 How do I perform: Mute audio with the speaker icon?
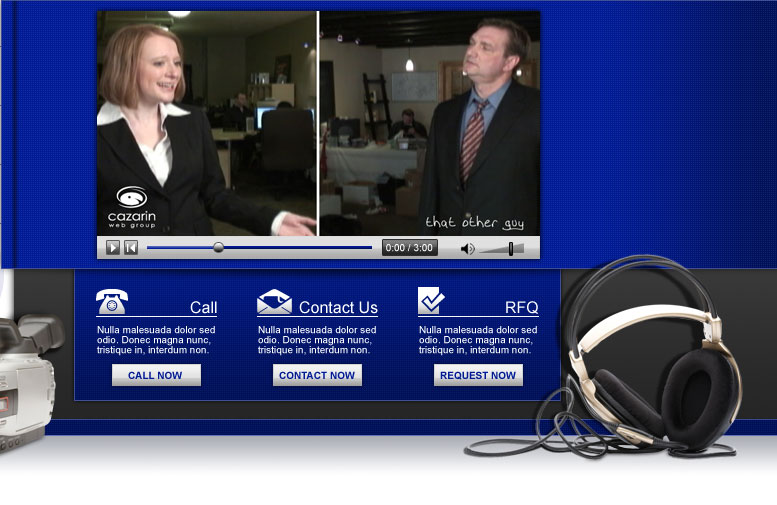click(467, 248)
